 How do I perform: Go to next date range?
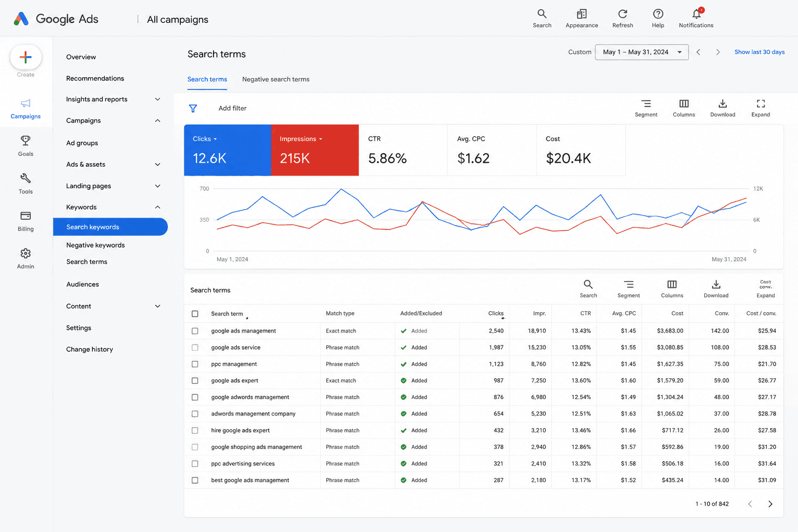718,52
